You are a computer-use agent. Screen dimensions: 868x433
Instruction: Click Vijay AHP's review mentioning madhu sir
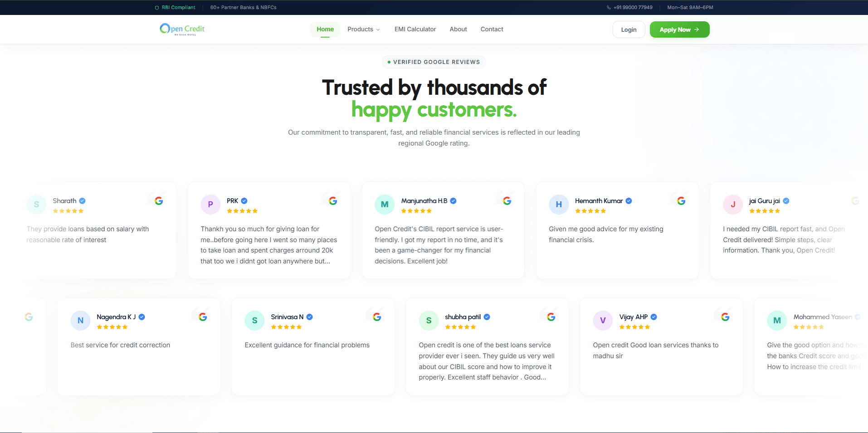655,350
